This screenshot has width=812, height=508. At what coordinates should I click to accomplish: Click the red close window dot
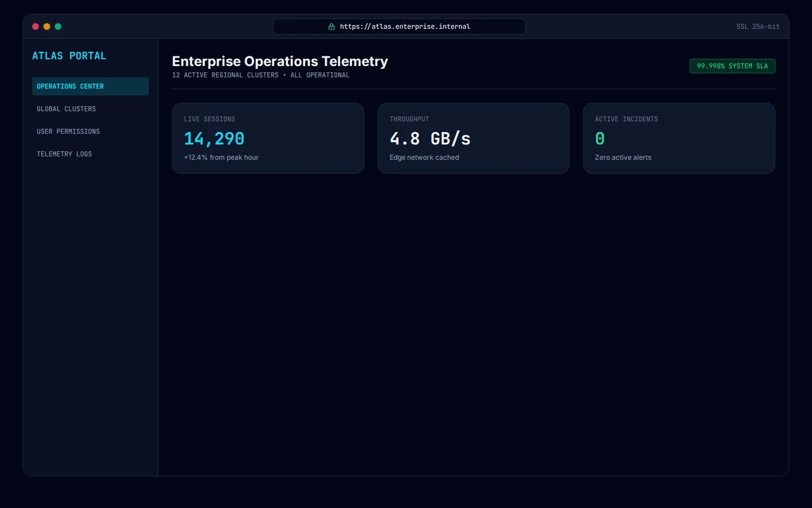point(36,27)
